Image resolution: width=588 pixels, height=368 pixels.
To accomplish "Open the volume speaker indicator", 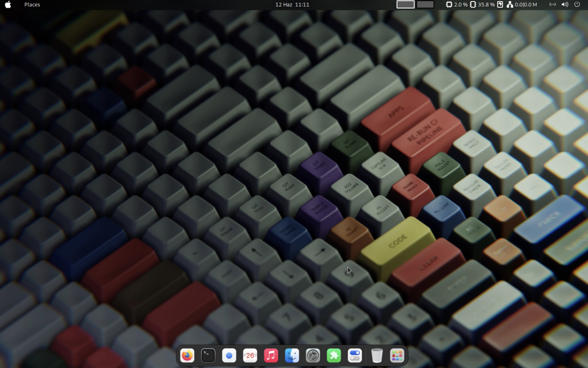I will pyautogui.click(x=565, y=4).
